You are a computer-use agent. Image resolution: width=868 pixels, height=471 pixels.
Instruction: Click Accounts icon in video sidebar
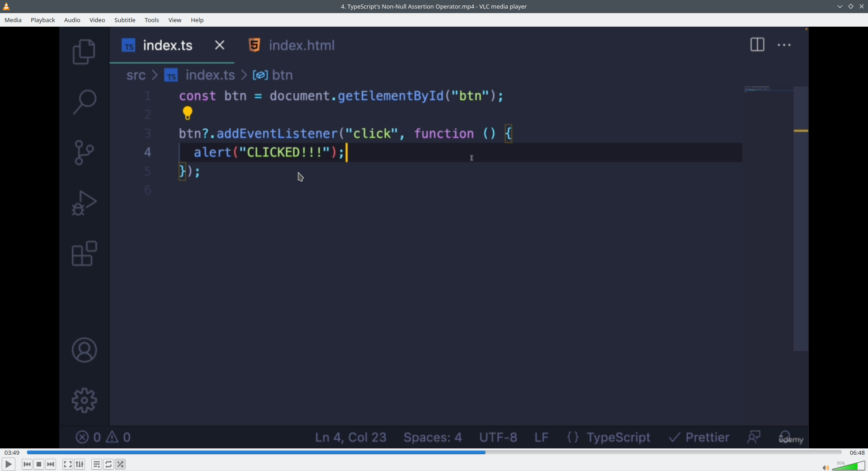[x=84, y=350]
